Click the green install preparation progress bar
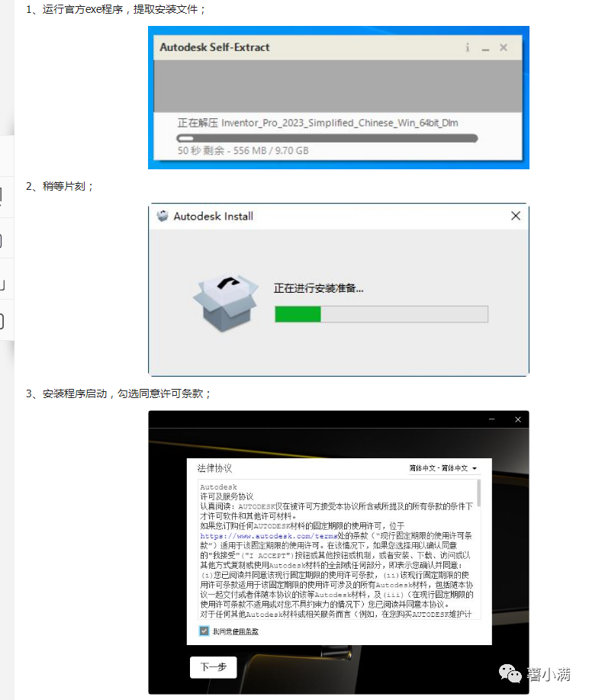The height and width of the screenshot is (700, 589). 381,314
